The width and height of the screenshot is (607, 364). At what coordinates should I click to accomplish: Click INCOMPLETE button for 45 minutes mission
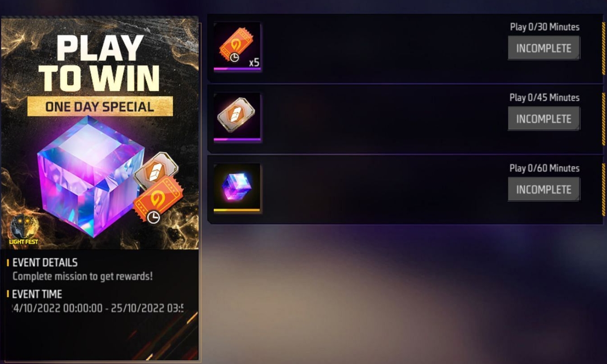(544, 119)
